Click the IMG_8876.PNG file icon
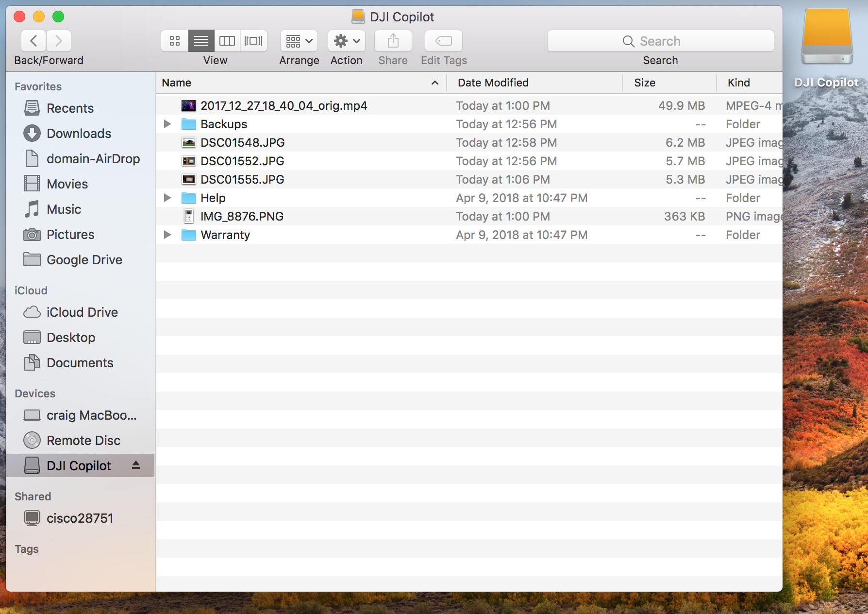This screenshot has width=868, height=614. (x=189, y=216)
